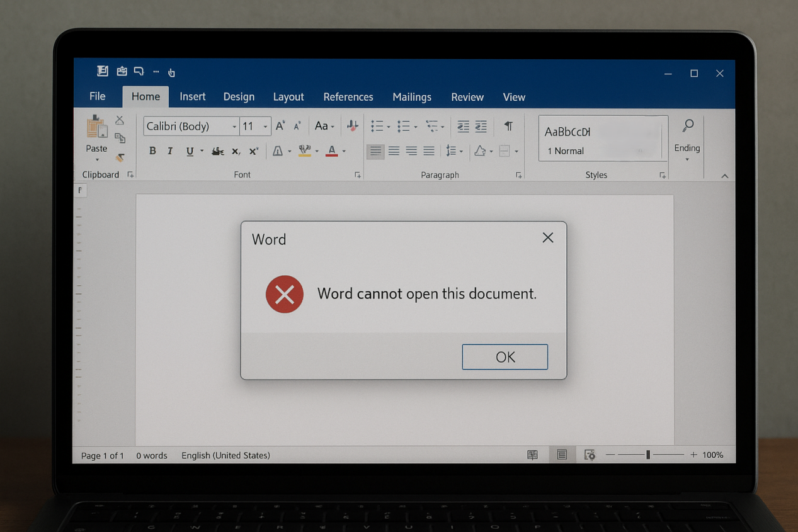The height and width of the screenshot is (532, 798).
Task: Expand the font size 11 dropdown
Action: [x=265, y=127]
